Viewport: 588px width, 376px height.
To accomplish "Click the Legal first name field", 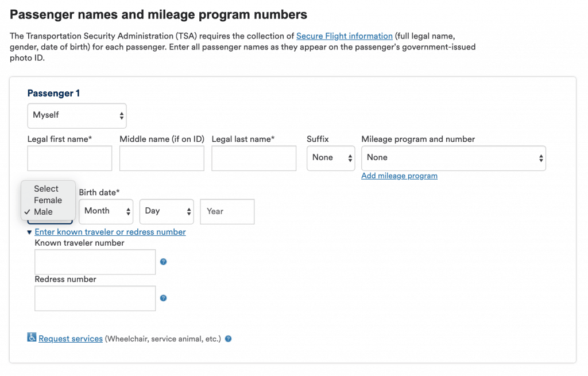I will click(69, 158).
